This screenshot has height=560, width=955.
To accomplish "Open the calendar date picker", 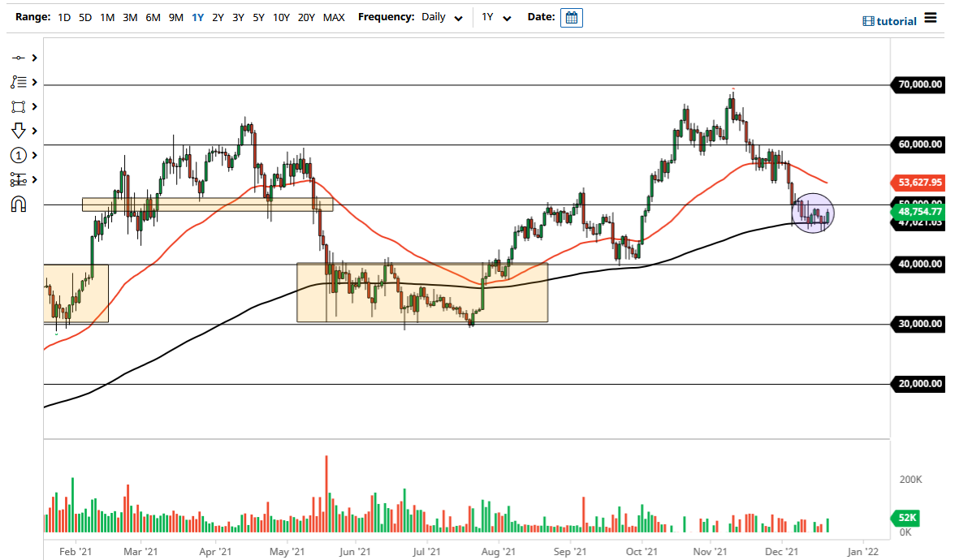I will point(571,17).
